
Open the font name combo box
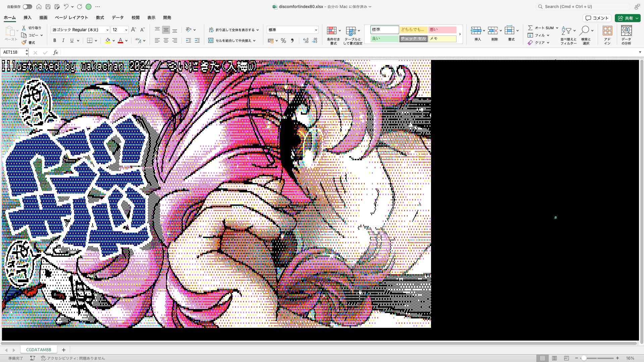80,30
